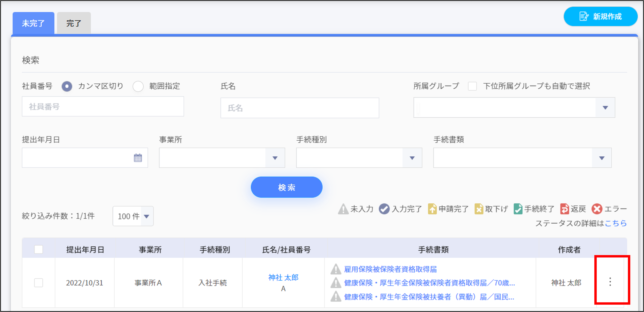The height and width of the screenshot is (312, 644).
Task: Click the 事業所Ａ cell
Action: point(148,283)
